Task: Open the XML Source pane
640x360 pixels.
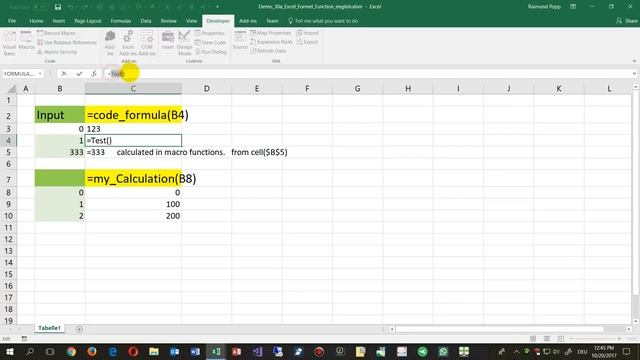Action: click(240, 41)
